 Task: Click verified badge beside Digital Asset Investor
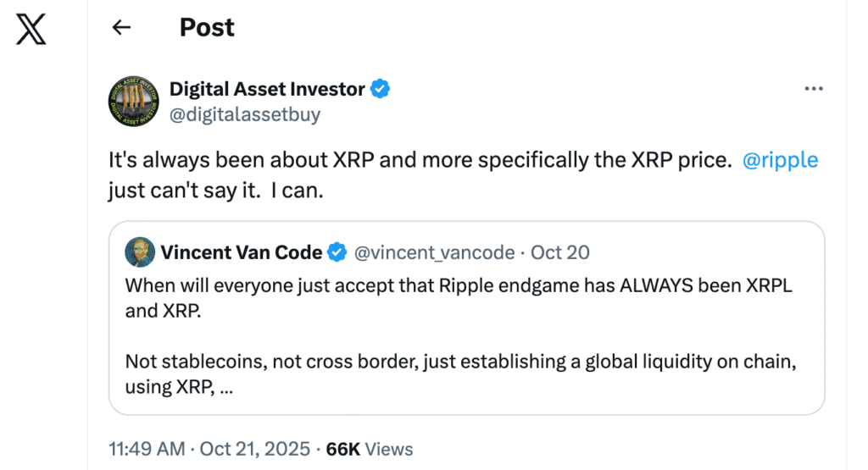pyautogui.click(x=381, y=89)
